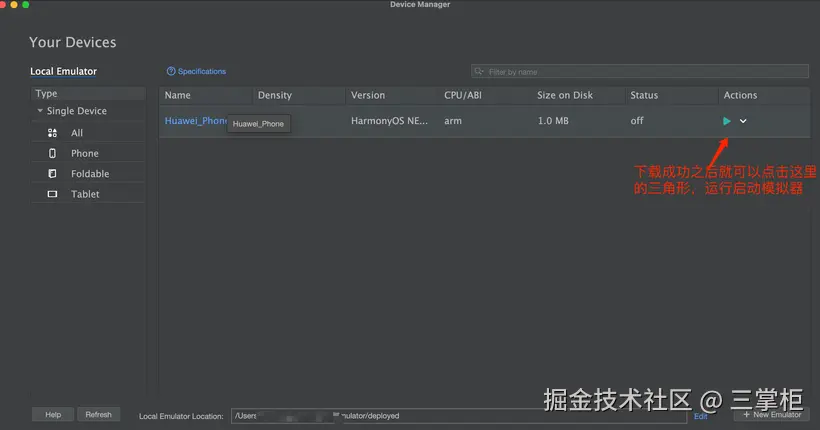Select the All device type icon

coord(52,133)
